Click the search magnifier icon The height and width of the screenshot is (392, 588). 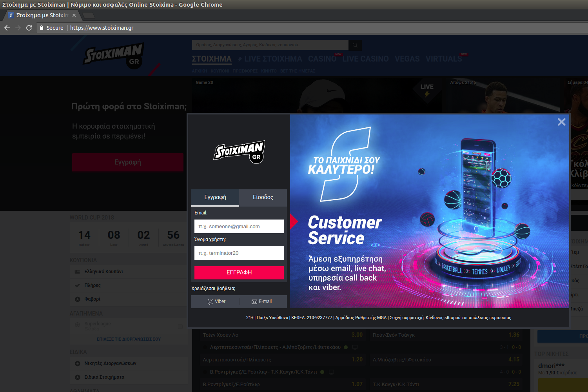pyautogui.click(x=355, y=45)
